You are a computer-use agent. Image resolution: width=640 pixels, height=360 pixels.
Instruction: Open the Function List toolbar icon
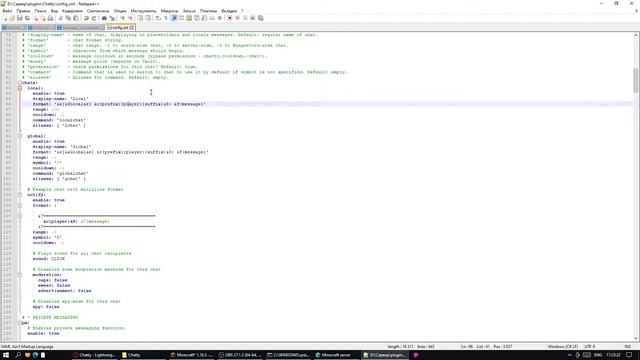coord(204,18)
